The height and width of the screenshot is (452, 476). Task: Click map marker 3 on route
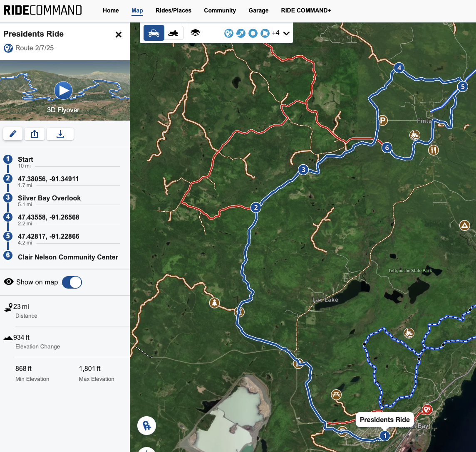tap(303, 170)
